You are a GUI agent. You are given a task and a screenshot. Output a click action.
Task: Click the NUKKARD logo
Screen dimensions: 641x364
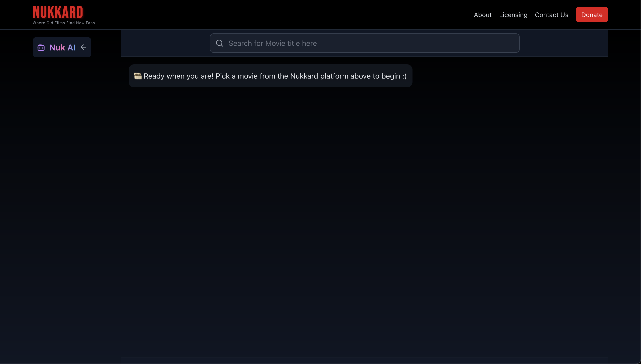tap(58, 12)
